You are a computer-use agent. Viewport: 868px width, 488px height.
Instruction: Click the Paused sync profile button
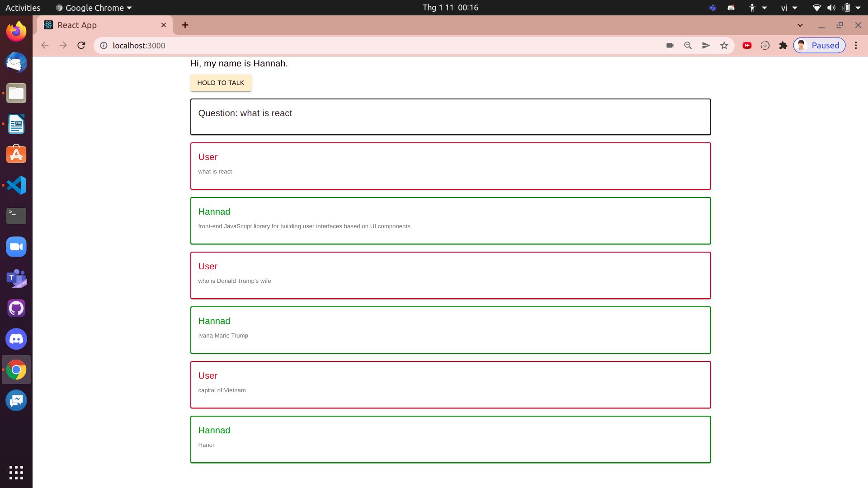coord(819,45)
